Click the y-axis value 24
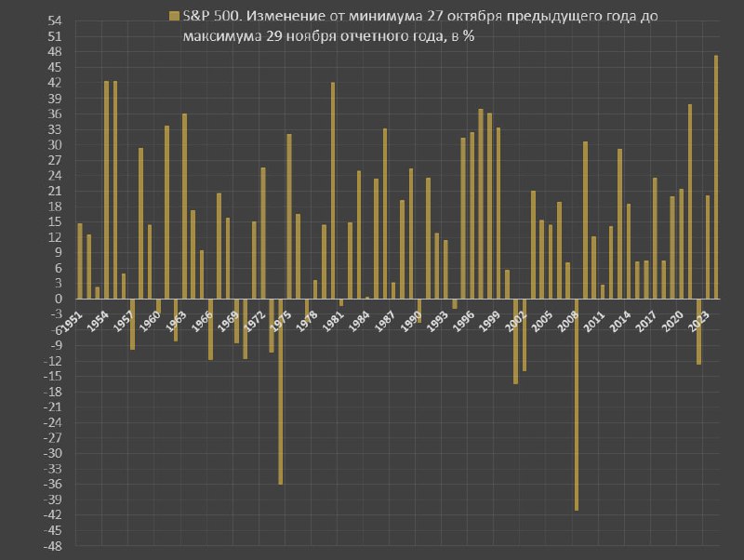744x560 pixels. pyautogui.click(x=55, y=176)
